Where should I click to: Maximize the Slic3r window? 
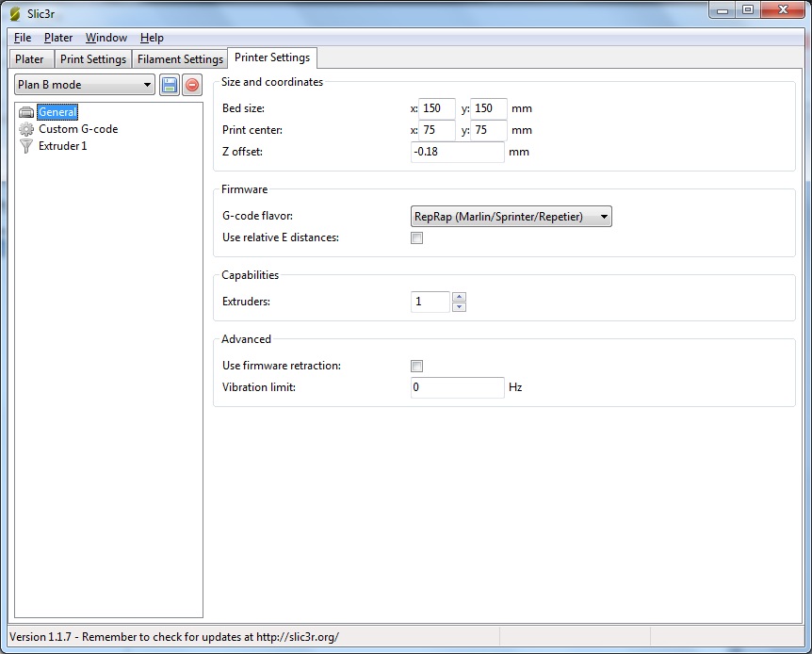[x=748, y=9]
